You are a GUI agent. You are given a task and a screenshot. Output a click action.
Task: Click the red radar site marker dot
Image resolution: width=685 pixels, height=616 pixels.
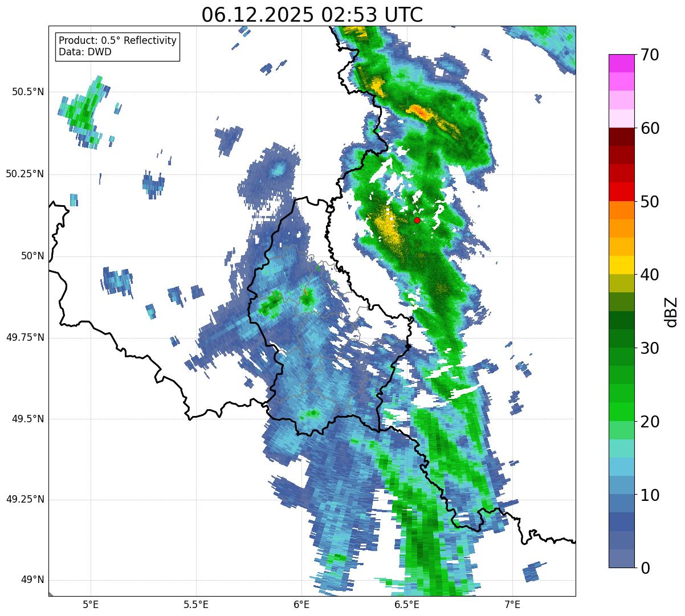point(417,220)
